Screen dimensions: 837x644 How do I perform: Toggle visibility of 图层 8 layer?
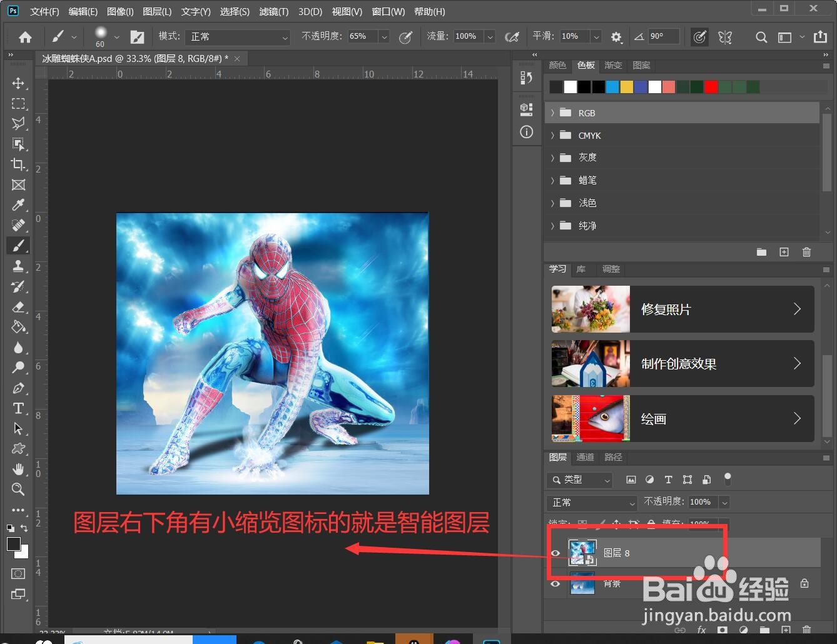tap(555, 553)
